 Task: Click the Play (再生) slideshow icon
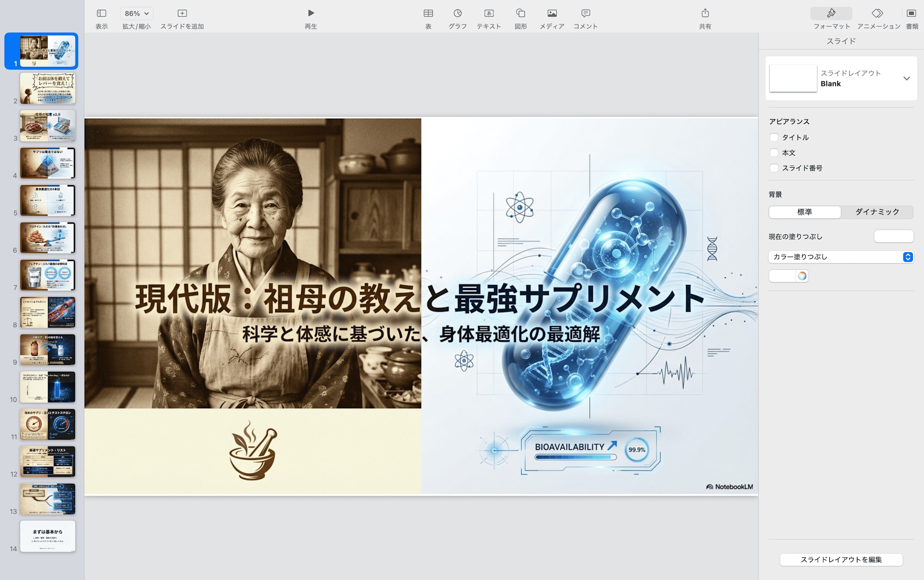click(x=311, y=13)
